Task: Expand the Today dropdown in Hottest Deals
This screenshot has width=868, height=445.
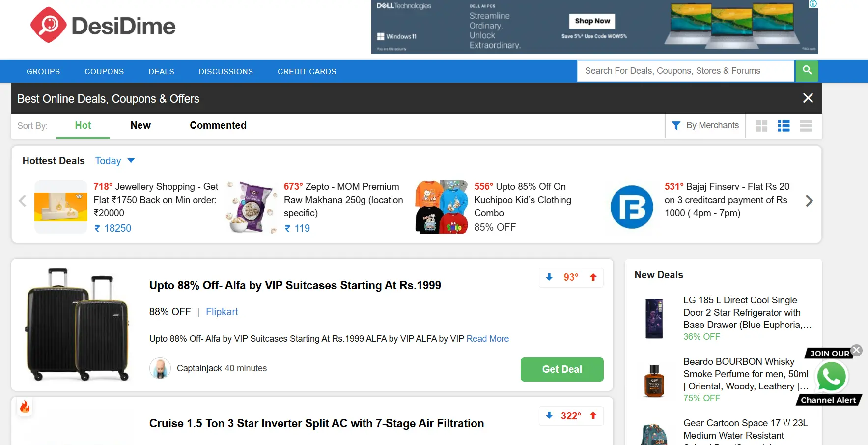Action: (x=115, y=161)
